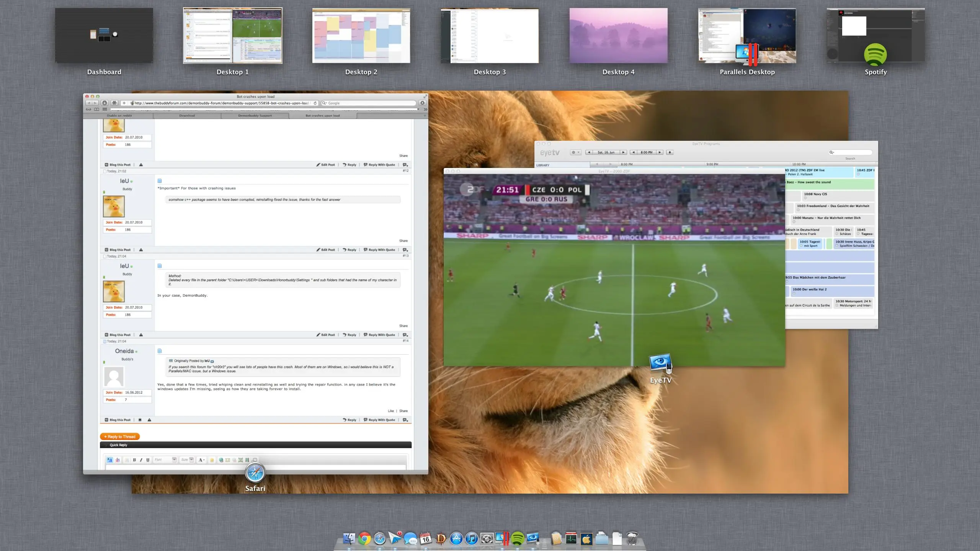Open Spotify icon in the dock
The image size is (980, 551).
tap(518, 539)
